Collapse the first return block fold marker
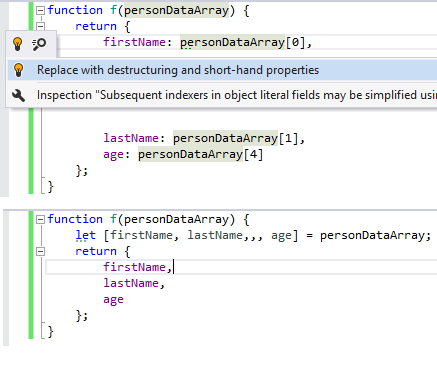The image size is (437, 385). tap(40, 26)
